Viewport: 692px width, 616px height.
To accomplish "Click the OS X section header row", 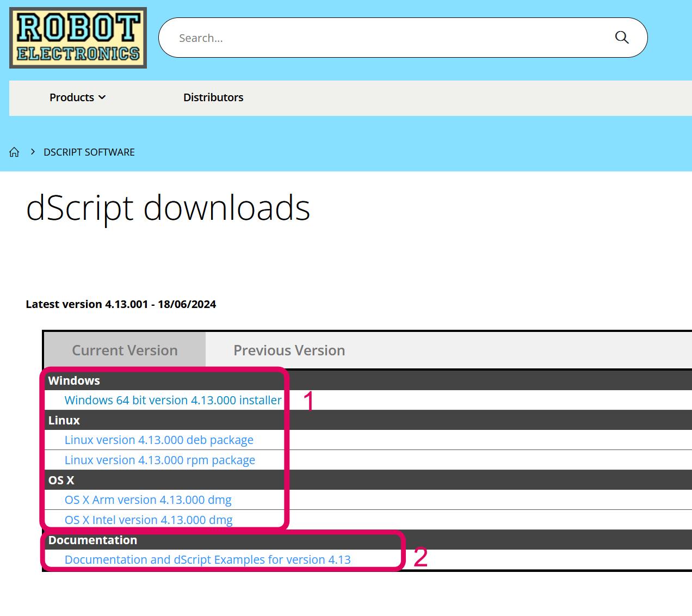I will [x=61, y=481].
